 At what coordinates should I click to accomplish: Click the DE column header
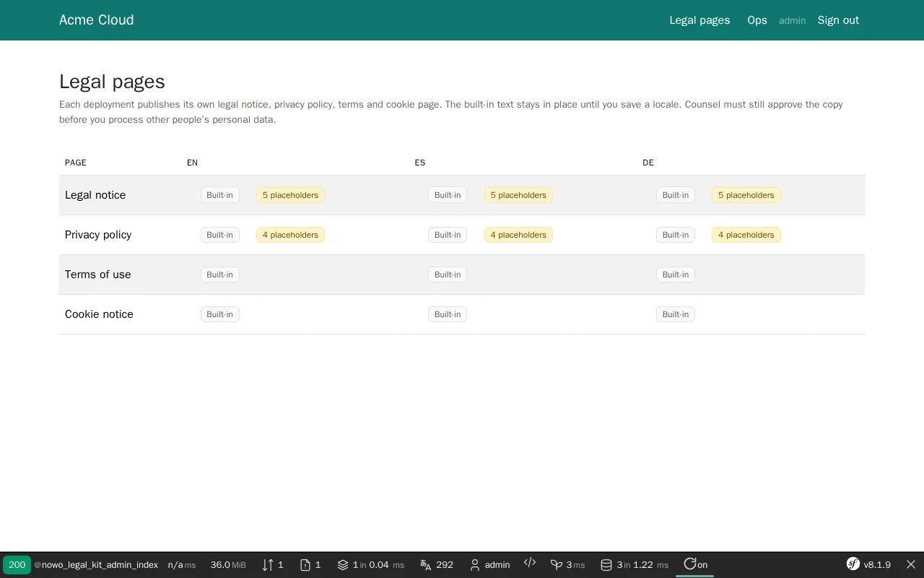[x=648, y=163]
